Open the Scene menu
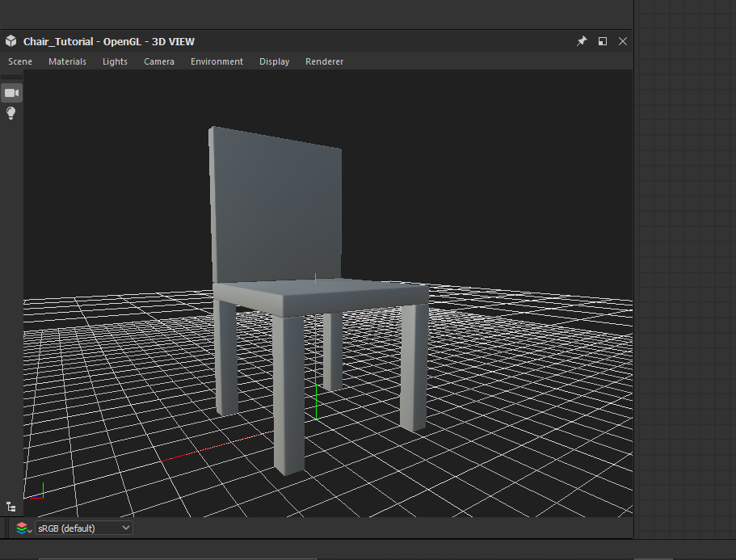 pos(19,61)
